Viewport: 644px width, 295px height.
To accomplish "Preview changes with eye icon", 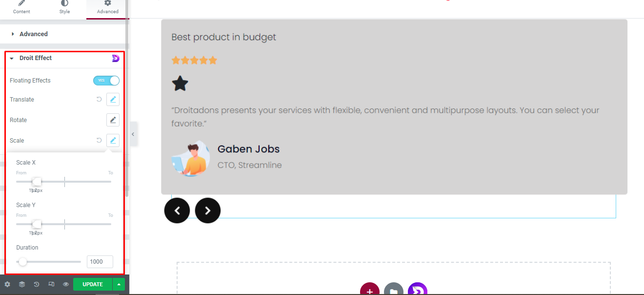I will (66, 284).
